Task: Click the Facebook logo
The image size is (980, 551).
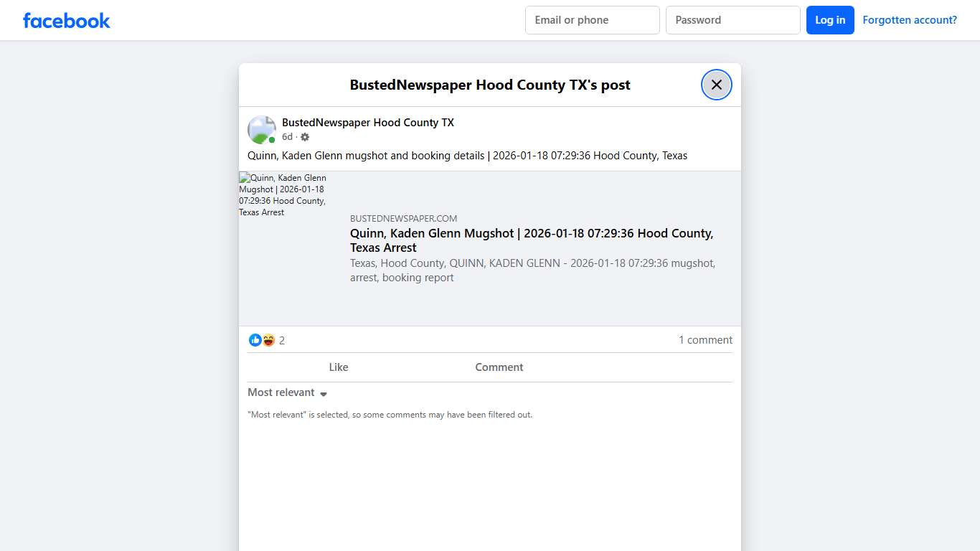Action: click(66, 20)
